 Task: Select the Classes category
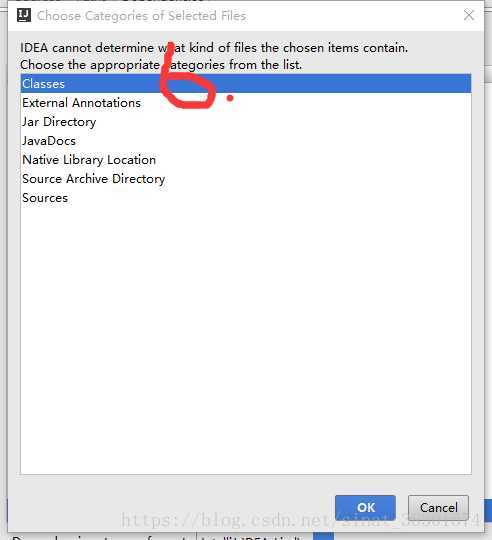tap(245, 84)
